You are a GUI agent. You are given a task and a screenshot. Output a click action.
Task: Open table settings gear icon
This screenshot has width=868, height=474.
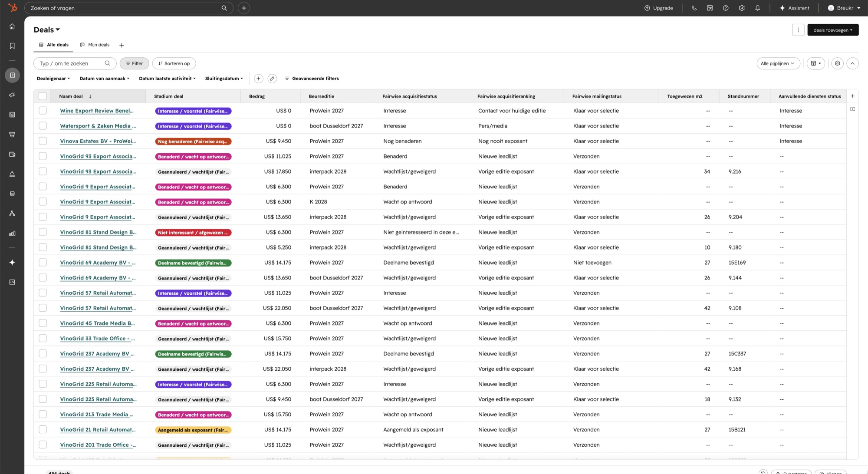coord(837,63)
